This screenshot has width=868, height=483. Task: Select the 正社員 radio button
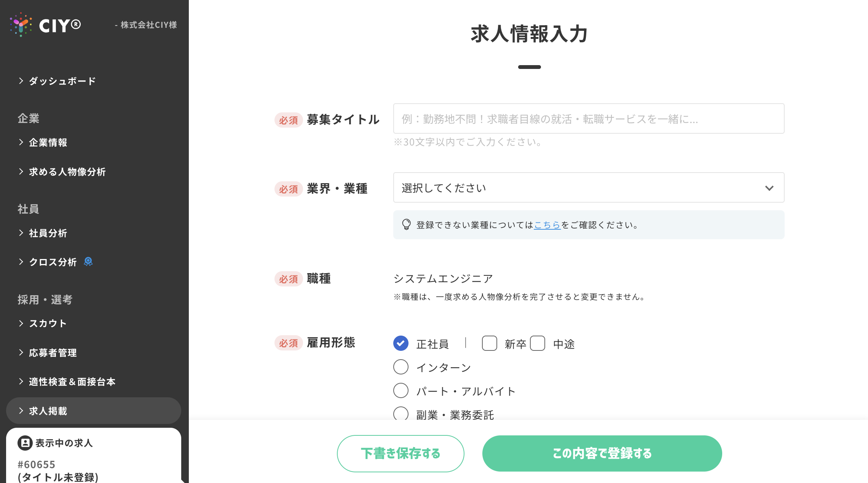pos(401,344)
